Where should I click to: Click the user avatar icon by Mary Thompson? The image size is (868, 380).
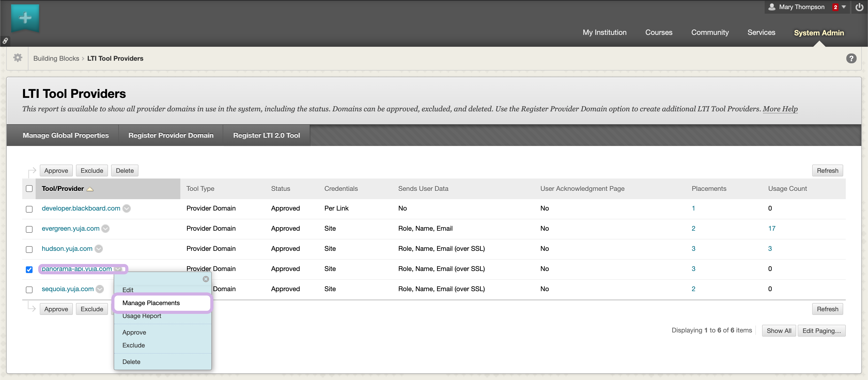772,7
